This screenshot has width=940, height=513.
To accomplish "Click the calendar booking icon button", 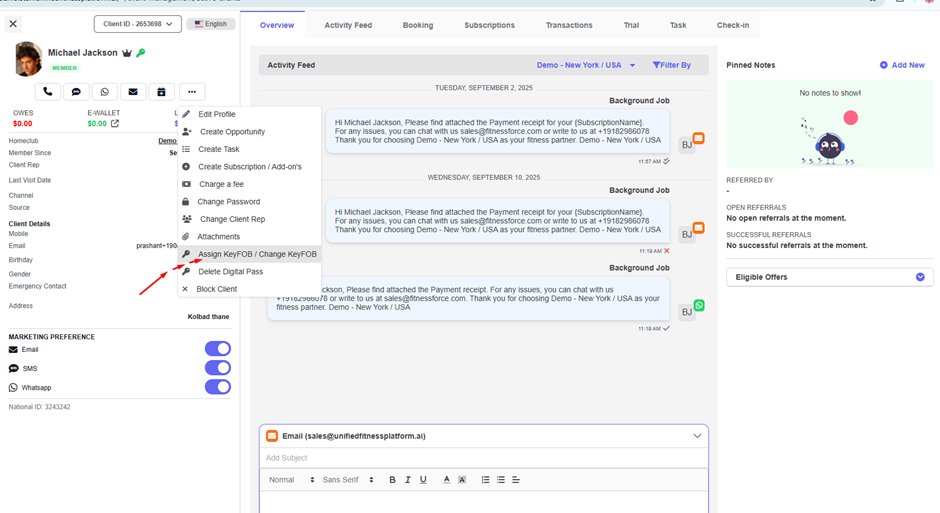I will (161, 92).
